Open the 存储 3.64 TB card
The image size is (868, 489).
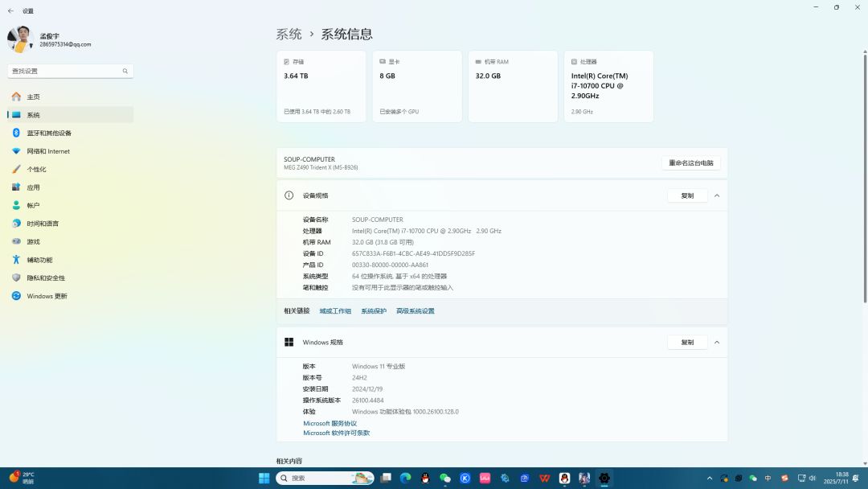[321, 86]
